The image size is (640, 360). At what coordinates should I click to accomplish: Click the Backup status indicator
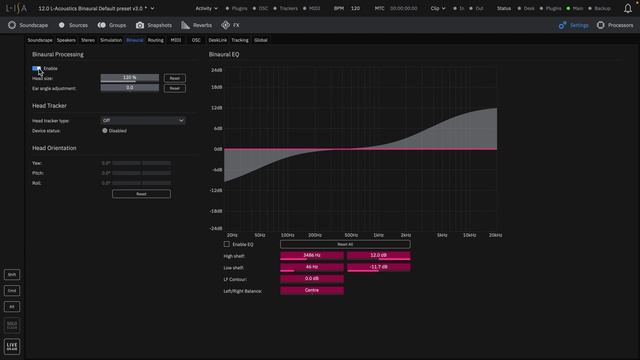coord(599,8)
